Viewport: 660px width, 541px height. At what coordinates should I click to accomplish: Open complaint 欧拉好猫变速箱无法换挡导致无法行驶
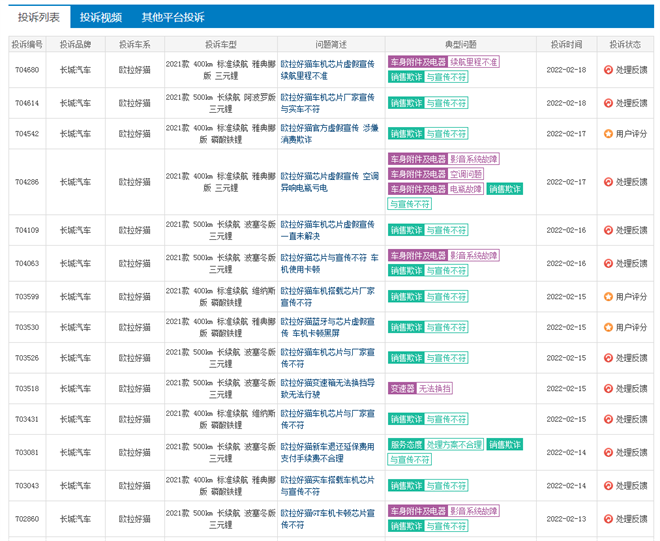(x=327, y=389)
